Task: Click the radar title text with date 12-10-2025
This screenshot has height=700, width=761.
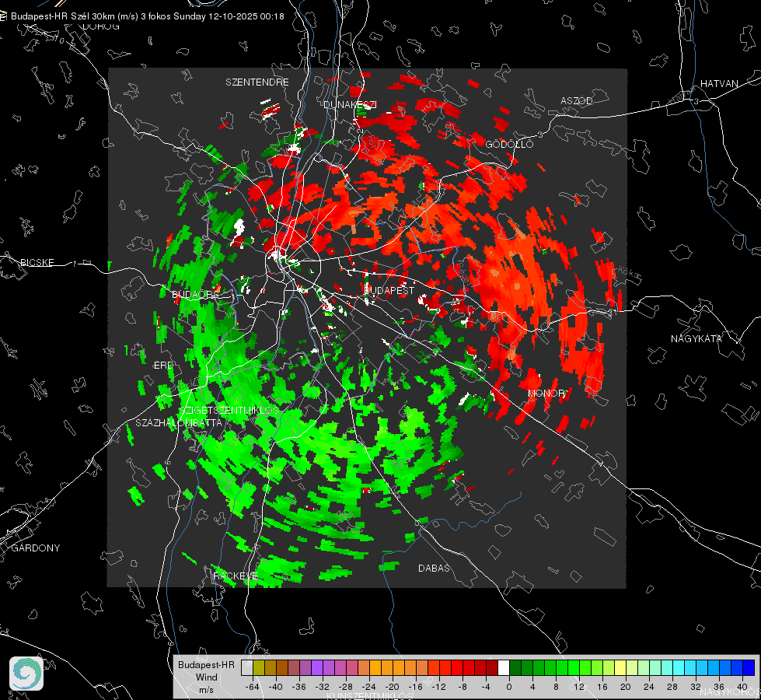Action: coord(148,16)
